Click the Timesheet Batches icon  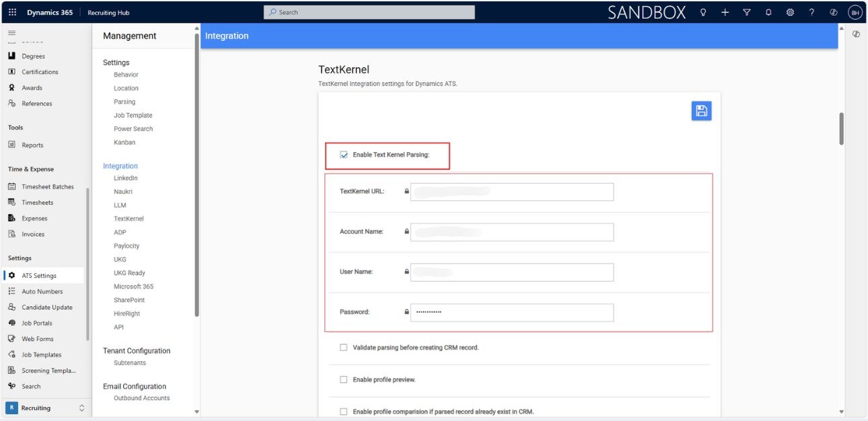click(x=11, y=186)
